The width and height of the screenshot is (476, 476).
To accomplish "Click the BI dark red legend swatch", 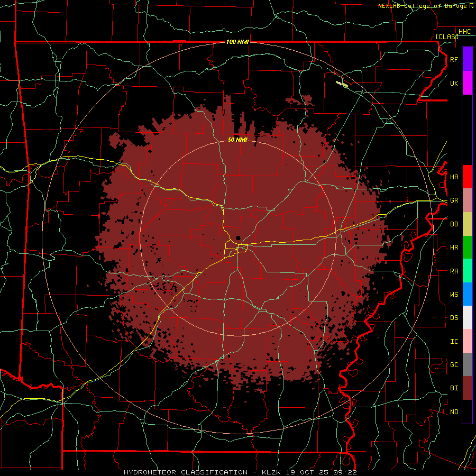I will 467,388.
